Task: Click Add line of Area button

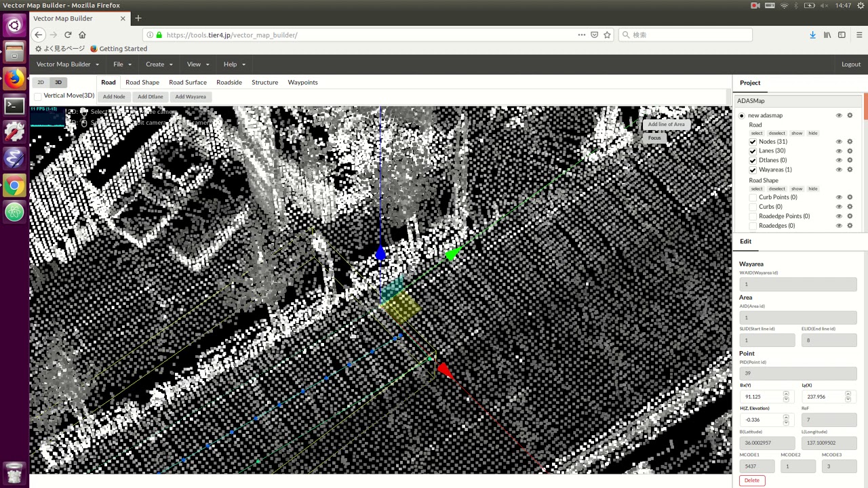Action: [666, 124]
